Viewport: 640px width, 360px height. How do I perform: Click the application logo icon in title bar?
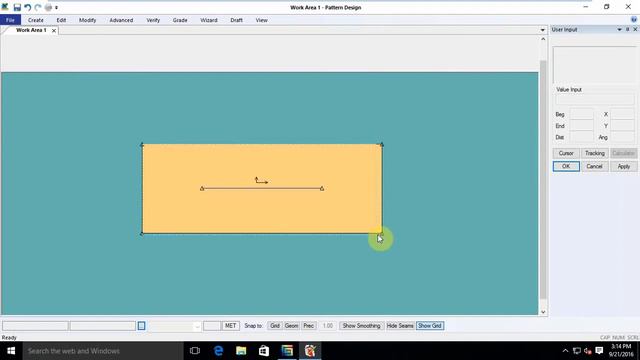pos(5,7)
